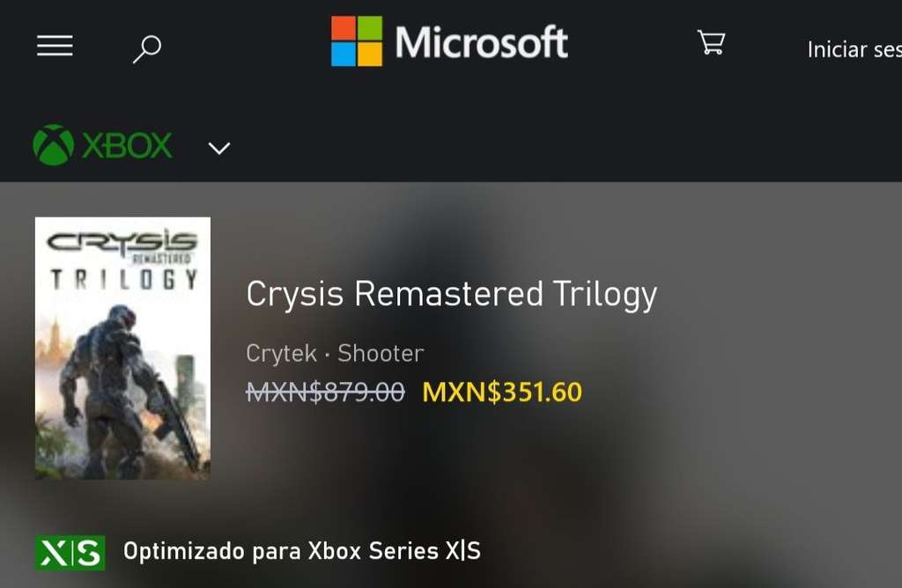Screen dimensions: 902x588
Task: Click the four-color Microsoft squares logo
Action: (x=357, y=40)
